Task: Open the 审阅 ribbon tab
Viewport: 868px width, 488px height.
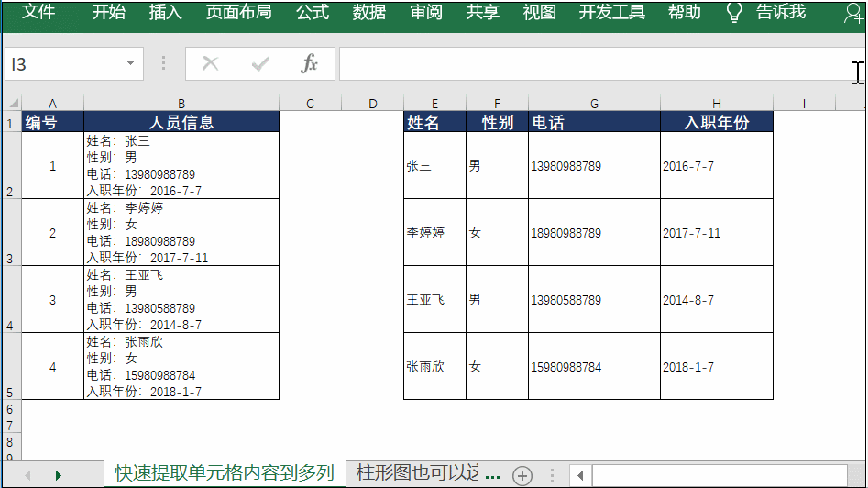Action: [426, 12]
